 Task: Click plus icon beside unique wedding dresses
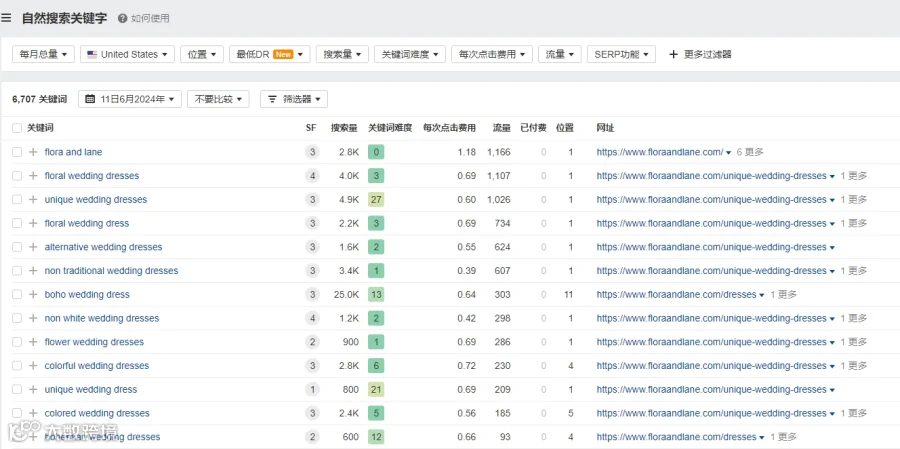coord(33,200)
